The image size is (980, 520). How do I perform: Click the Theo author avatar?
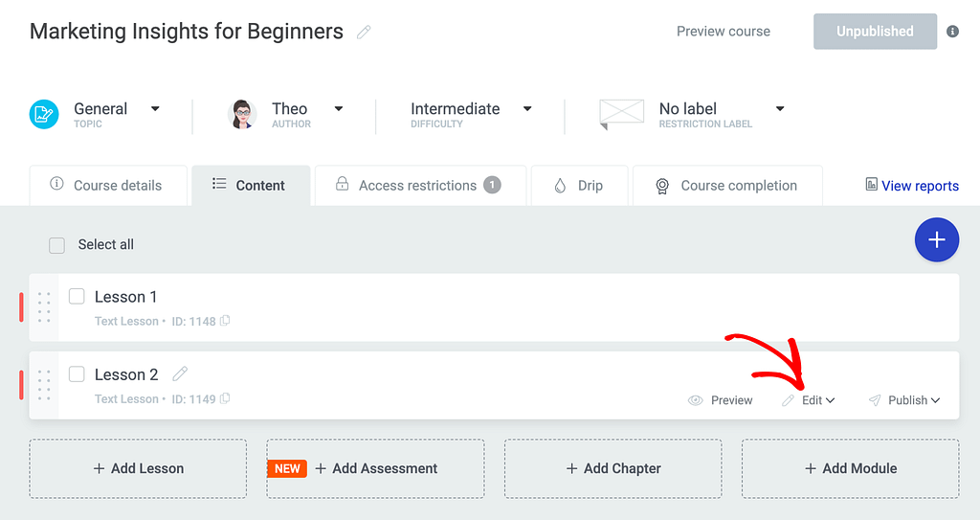point(242,114)
